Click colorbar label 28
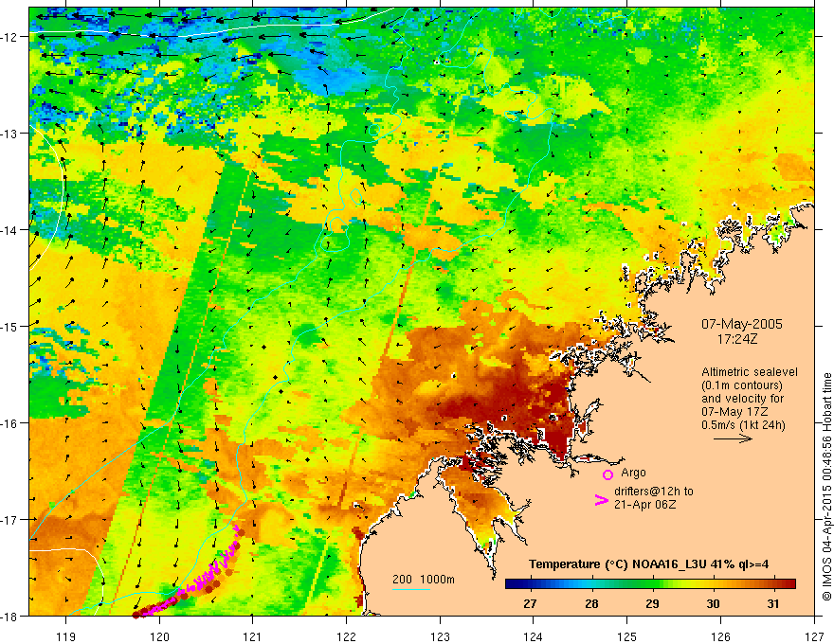The width and height of the screenshot is (834, 644). point(591,603)
